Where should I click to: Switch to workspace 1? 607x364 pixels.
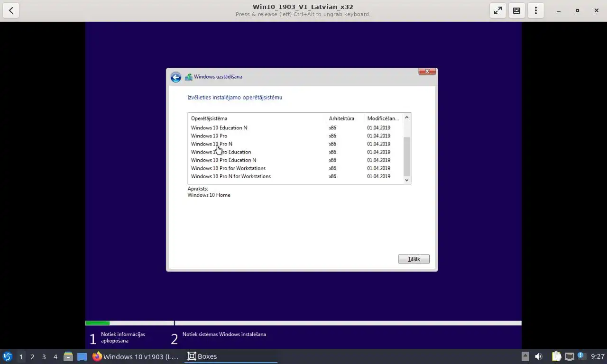[x=21, y=356]
